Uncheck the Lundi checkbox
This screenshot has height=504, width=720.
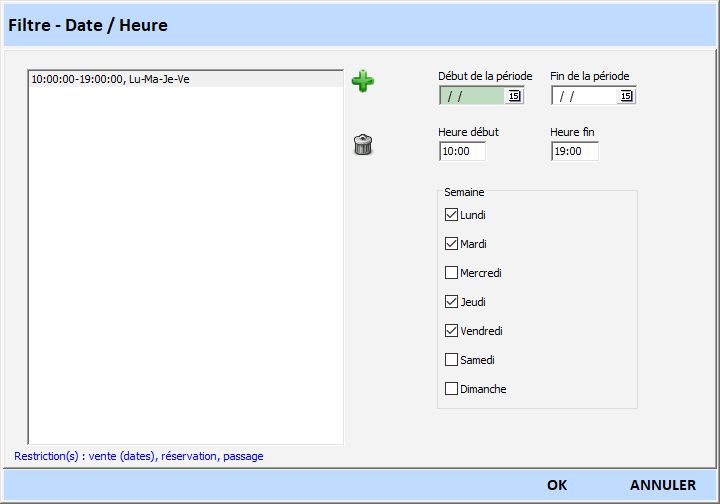click(x=451, y=215)
